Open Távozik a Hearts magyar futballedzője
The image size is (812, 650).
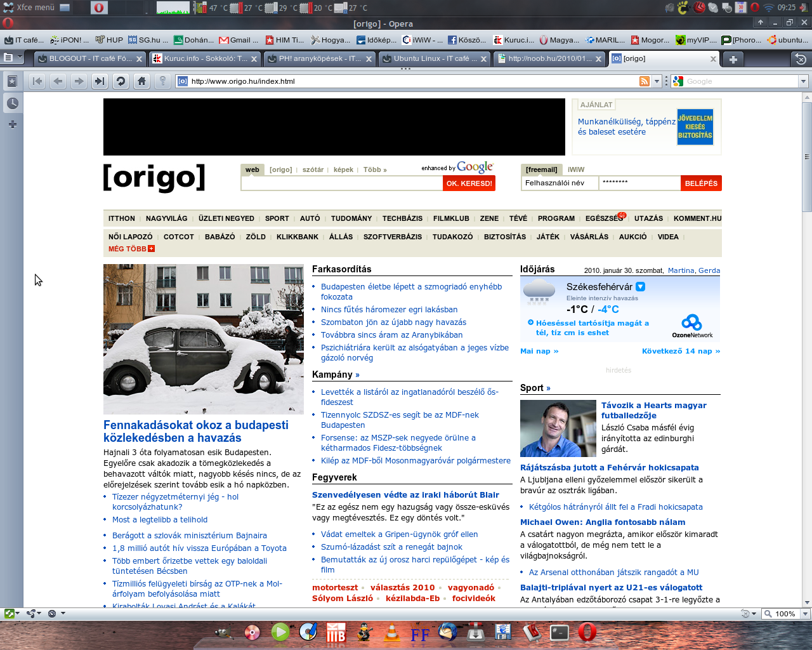click(654, 410)
